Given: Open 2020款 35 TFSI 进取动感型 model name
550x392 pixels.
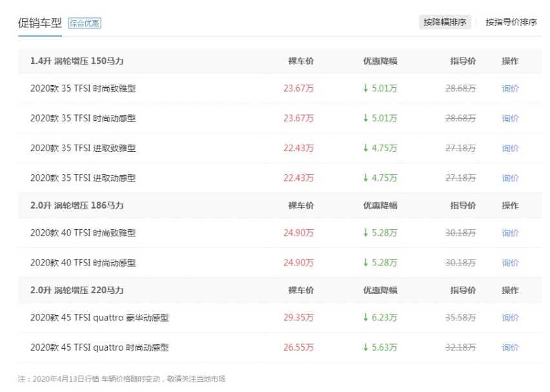Looking at the screenshot, I should tap(83, 178).
